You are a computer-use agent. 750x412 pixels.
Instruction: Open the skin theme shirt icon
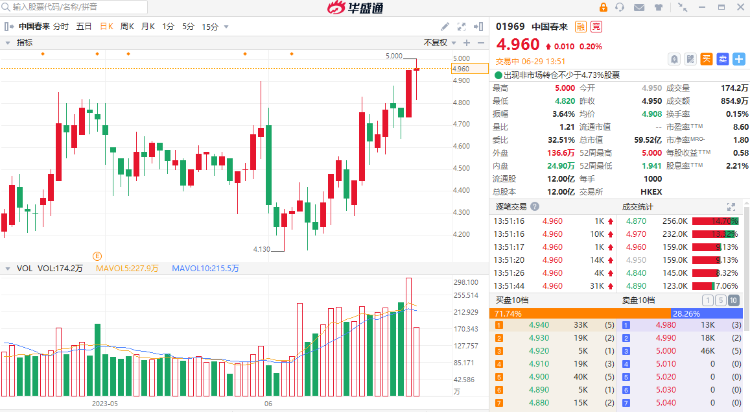(x=659, y=7)
